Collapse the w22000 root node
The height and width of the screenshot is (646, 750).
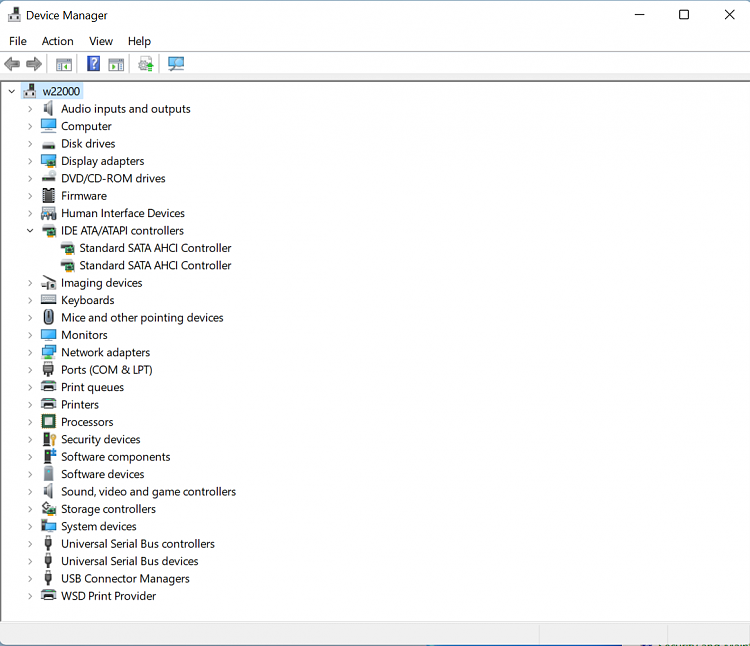[12, 91]
